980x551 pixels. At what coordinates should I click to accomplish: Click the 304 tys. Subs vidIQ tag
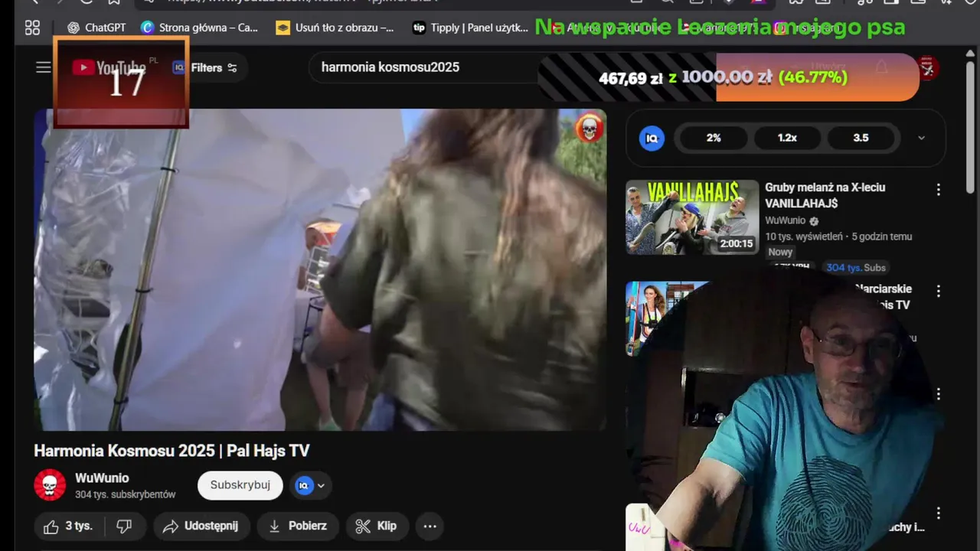click(856, 267)
